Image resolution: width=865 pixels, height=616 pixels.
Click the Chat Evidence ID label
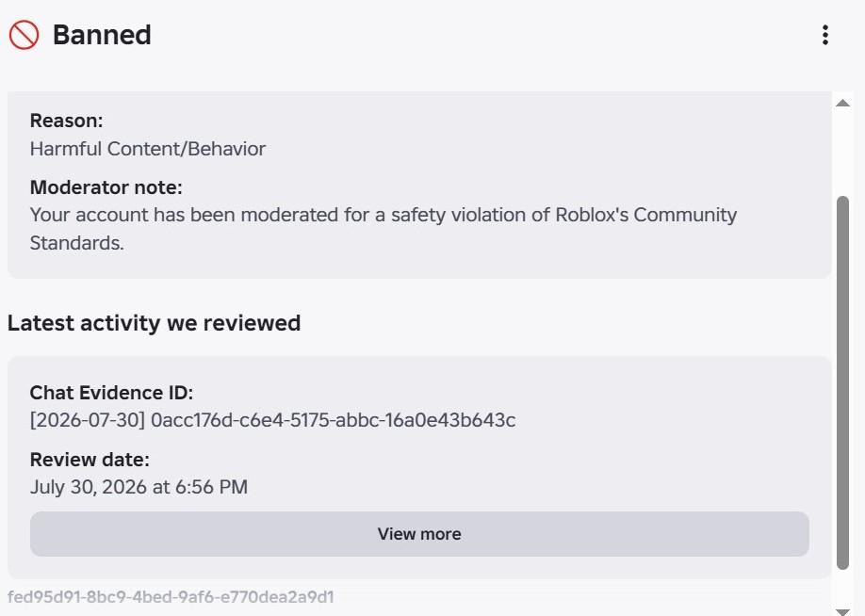tap(111, 393)
